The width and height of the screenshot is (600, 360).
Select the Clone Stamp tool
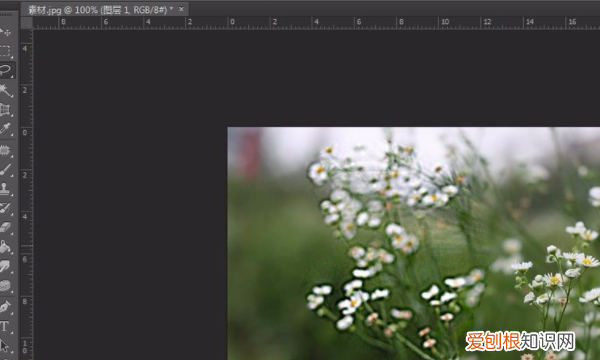[6, 189]
